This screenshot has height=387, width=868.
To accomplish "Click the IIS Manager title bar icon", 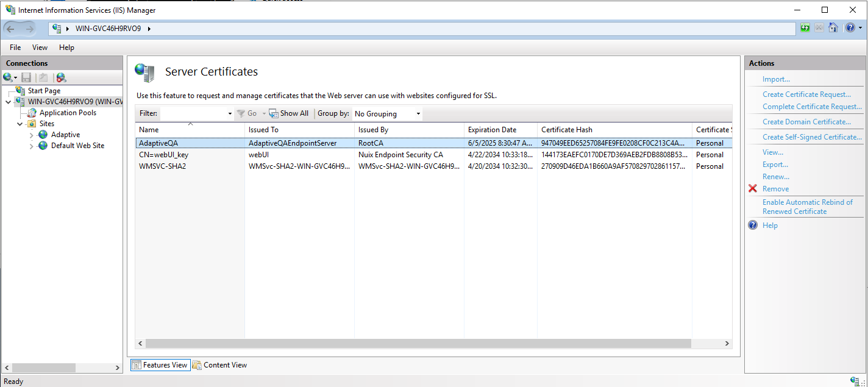I will 10,10.
